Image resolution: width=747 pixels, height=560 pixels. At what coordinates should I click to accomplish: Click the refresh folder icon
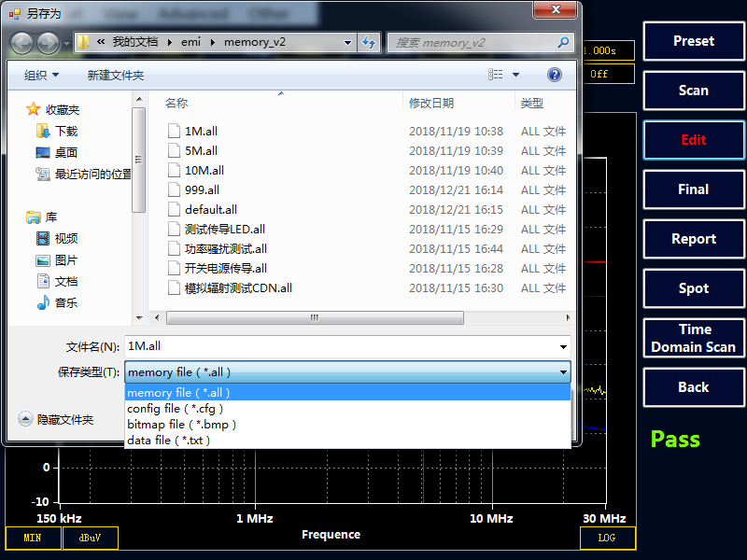[x=369, y=43]
